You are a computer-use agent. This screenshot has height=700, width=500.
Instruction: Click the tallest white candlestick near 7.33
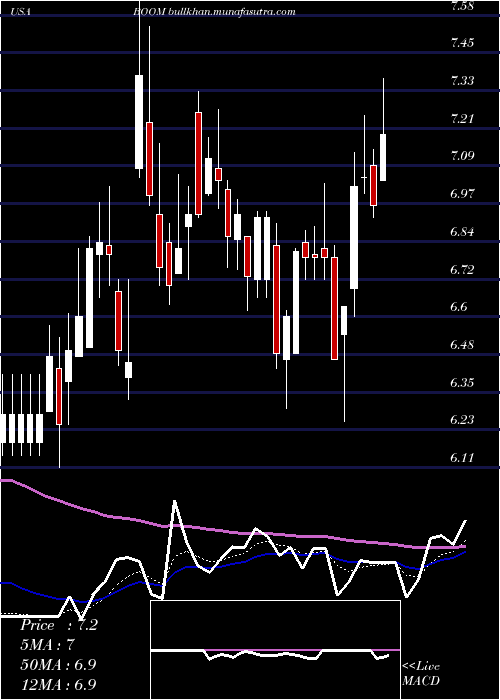[139, 122]
